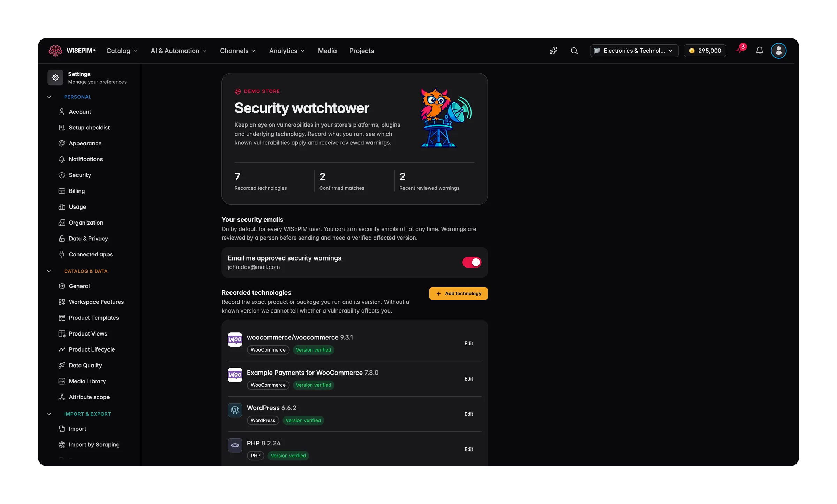The height and width of the screenshot is (504, 837).
Task: Toggle Email me approved security warnings switch
Action: [472, 262]
